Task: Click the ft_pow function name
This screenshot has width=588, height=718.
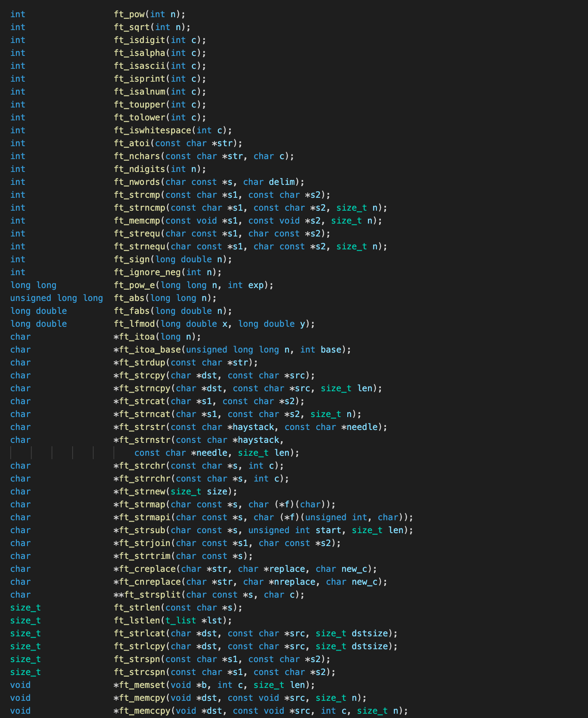Action: 129,14
